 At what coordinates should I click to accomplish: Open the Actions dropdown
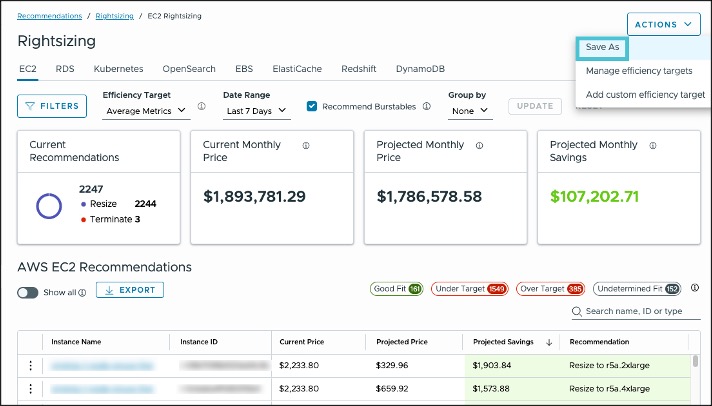(664, 25)
